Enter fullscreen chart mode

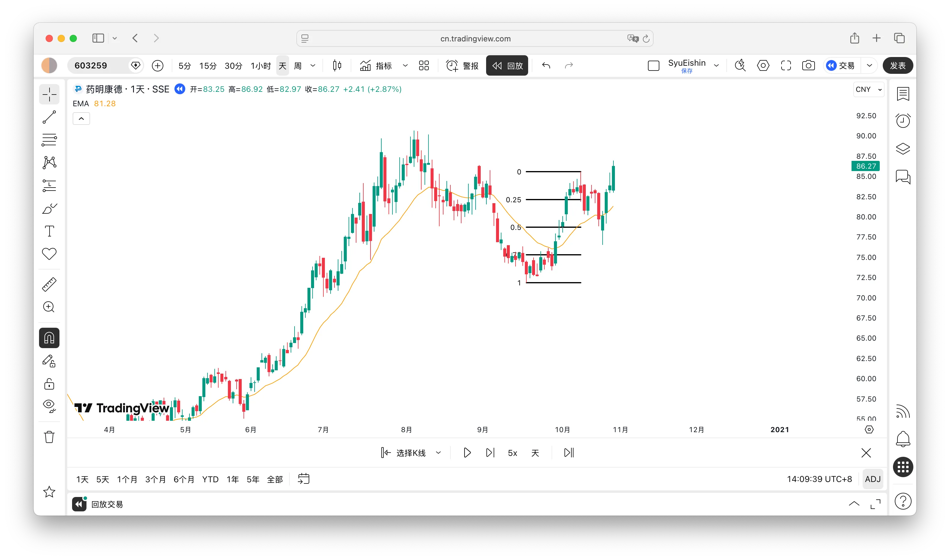786,66
